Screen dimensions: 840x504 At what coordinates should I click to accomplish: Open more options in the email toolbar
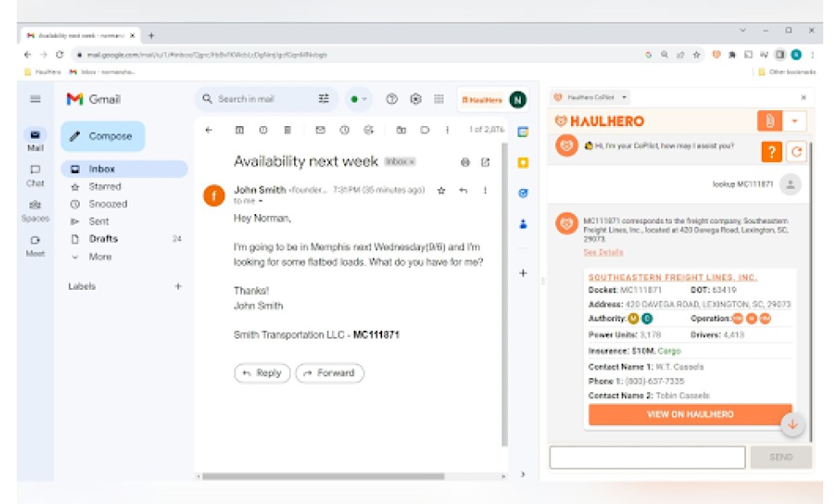click(x=448, y=129)
